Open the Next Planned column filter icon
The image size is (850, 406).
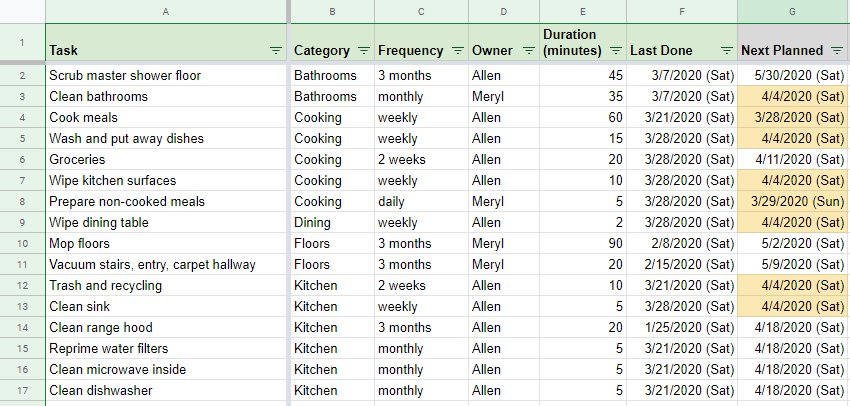pyautogui.click(x=837, y=50)
